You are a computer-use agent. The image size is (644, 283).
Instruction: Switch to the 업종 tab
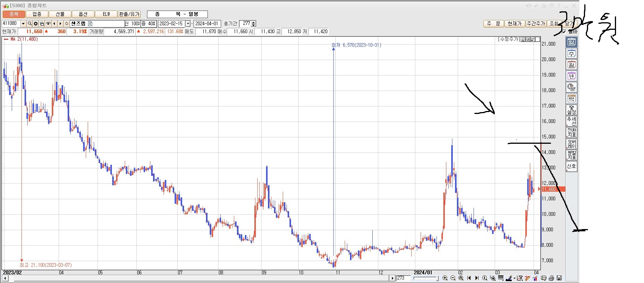coord(37,14)
